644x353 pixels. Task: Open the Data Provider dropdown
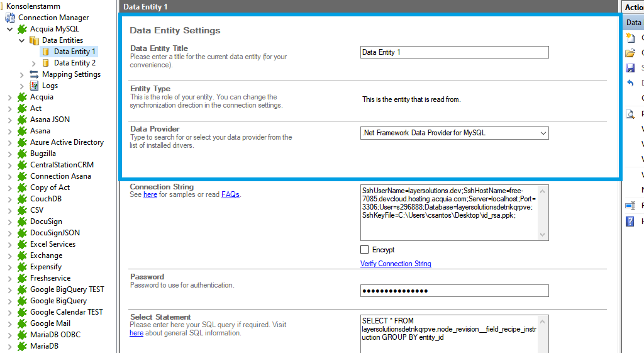[x=543, y=133]
